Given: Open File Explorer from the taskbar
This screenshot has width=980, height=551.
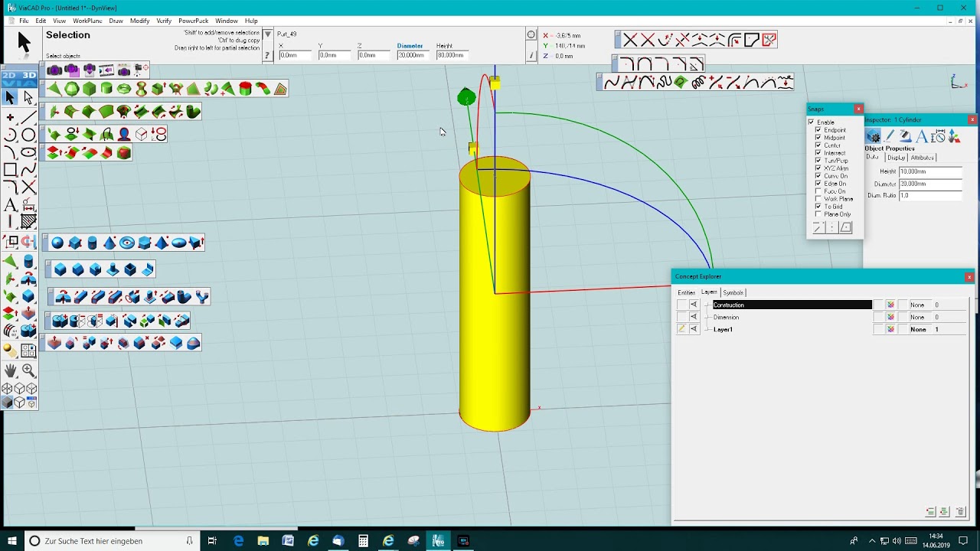Looking at the screenshot, I should click(x=263, y=541).
